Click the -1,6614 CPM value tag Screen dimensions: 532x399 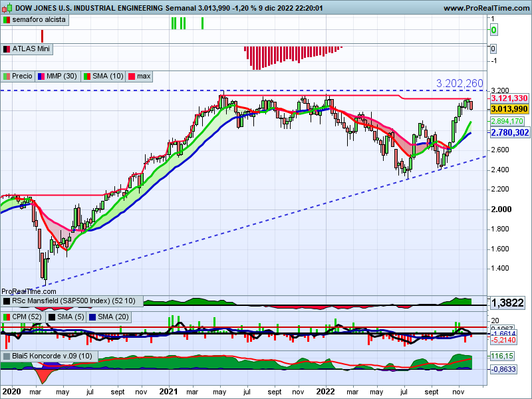(503, 334)
